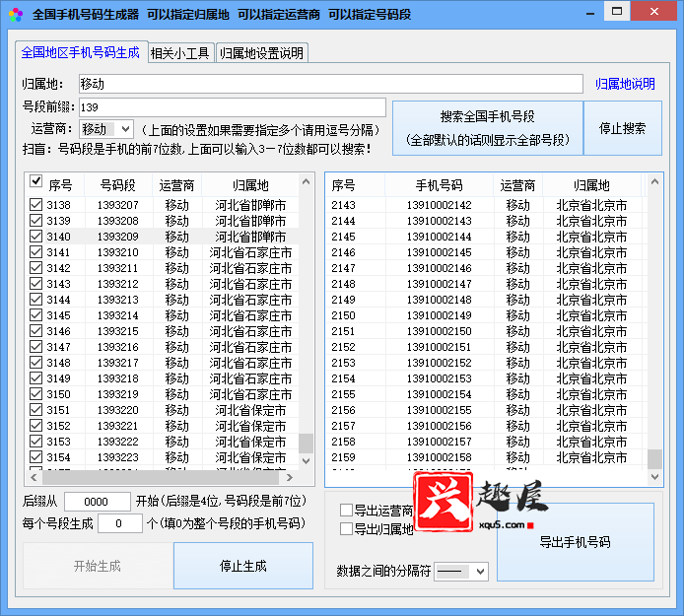684x616 pixels.
Task: Select number segment 1393222
Action: click(x=118, y=442)
